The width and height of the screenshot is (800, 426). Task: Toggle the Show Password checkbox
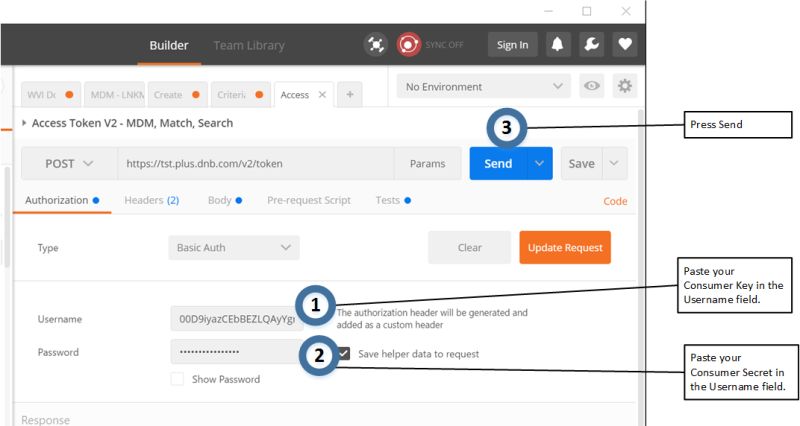pos(177,379)
